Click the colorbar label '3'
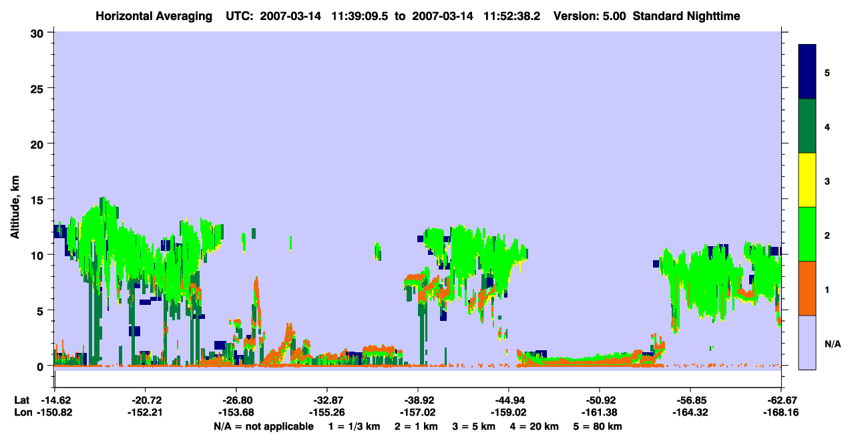The width and height of the screenshot is (868, 445). coord(827,181)
